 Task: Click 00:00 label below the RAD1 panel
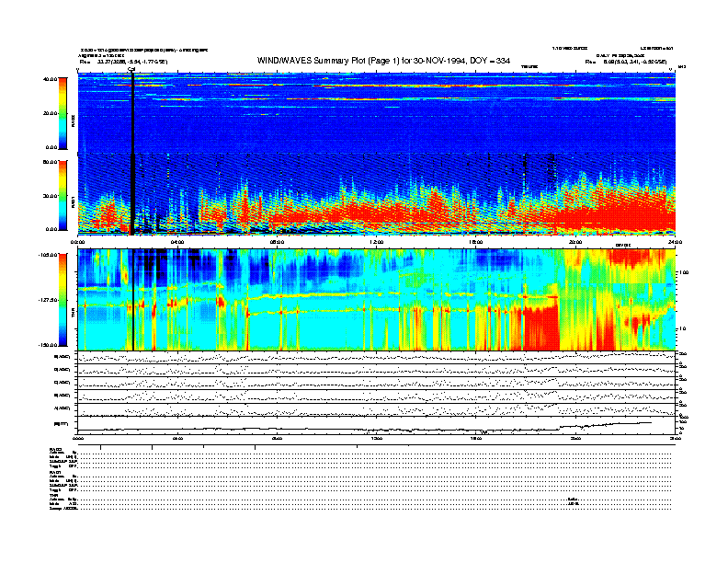[x=77, y=242]
